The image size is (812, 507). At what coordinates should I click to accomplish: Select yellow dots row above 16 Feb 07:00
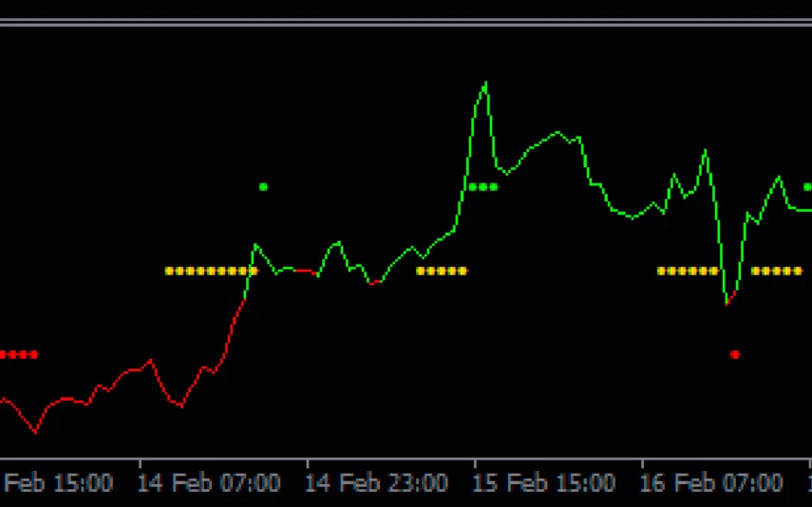tap(689, 271)
